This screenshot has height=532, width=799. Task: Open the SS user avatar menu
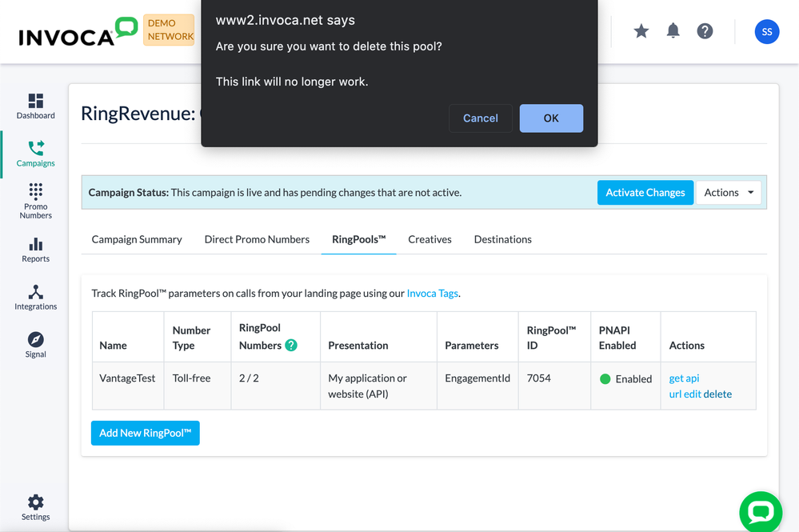coord(766,32)
